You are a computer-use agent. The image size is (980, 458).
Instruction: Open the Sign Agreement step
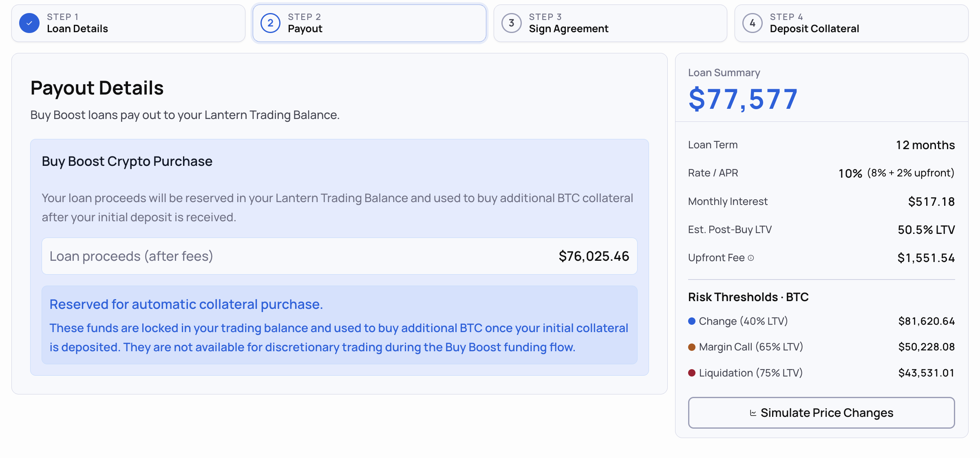[610, 23]
